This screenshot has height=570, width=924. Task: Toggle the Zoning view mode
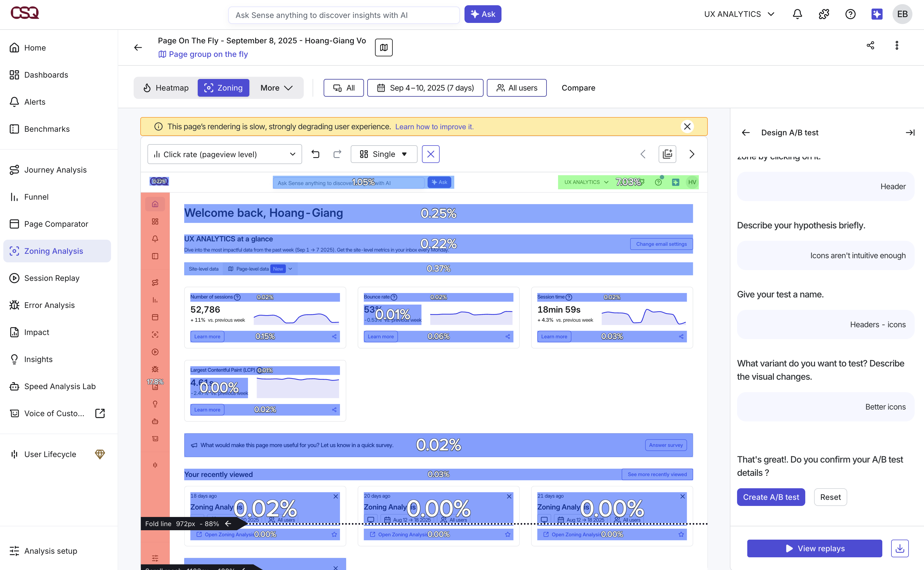223,88
